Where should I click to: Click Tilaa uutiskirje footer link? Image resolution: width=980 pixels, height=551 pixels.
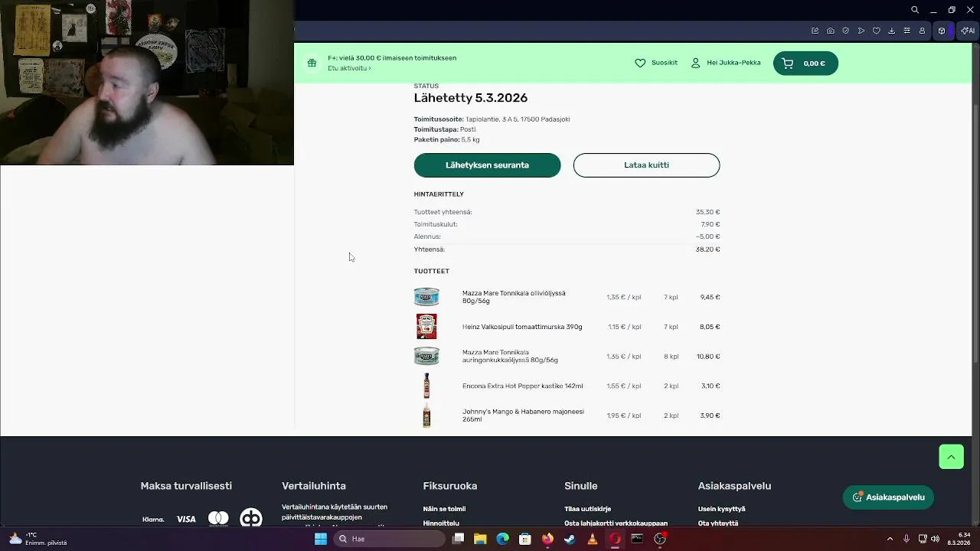click(587, 509)
